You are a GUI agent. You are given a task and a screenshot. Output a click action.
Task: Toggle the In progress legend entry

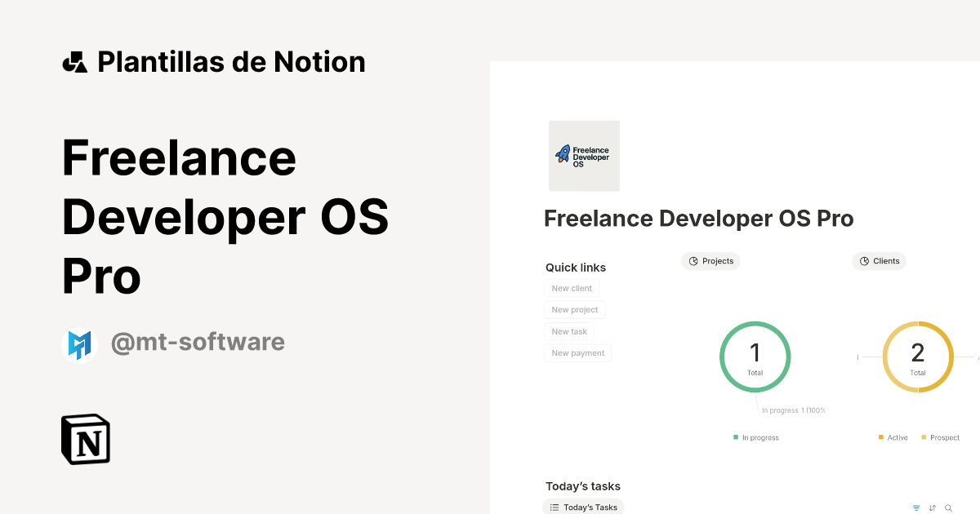tap(755, 437)
